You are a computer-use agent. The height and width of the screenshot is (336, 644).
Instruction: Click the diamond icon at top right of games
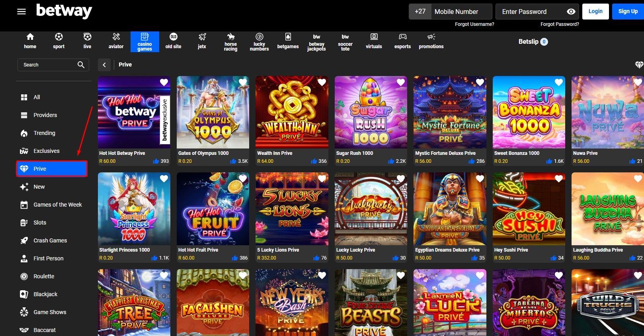click(x=639, y=65)
